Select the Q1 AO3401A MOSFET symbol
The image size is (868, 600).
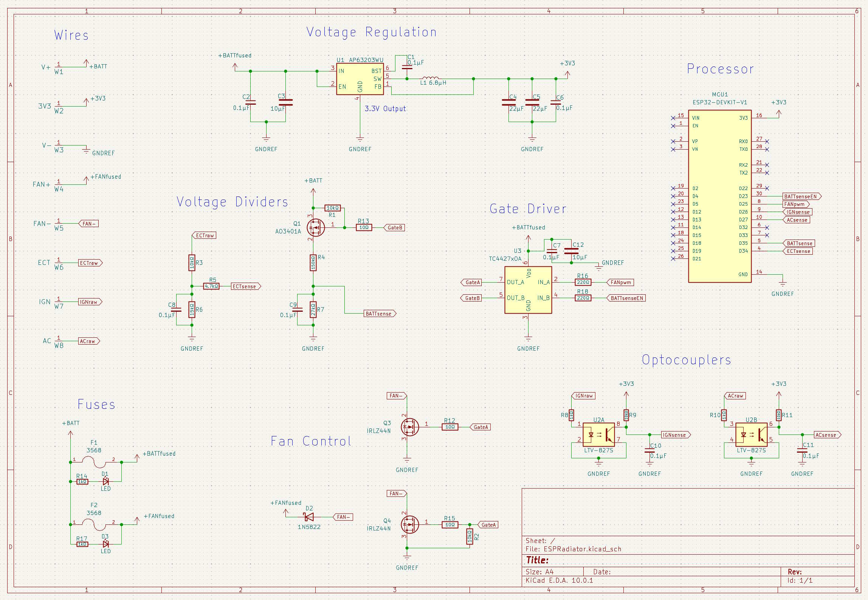click(x=315, y=228)
